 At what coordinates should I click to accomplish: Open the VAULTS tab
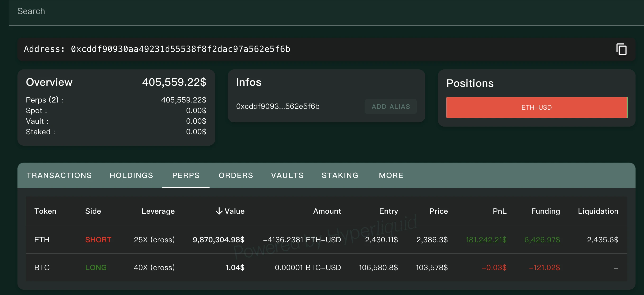287,175
